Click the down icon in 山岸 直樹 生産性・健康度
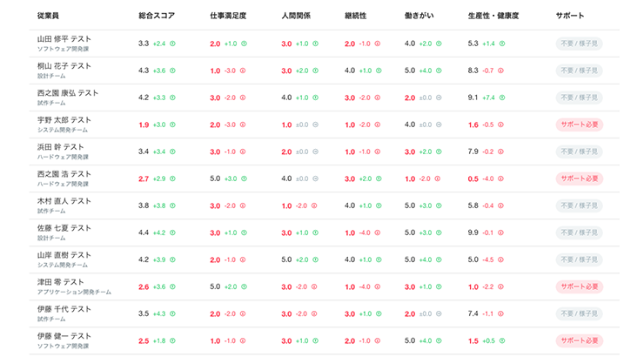The image size is (644, 357). coord(500,259)
